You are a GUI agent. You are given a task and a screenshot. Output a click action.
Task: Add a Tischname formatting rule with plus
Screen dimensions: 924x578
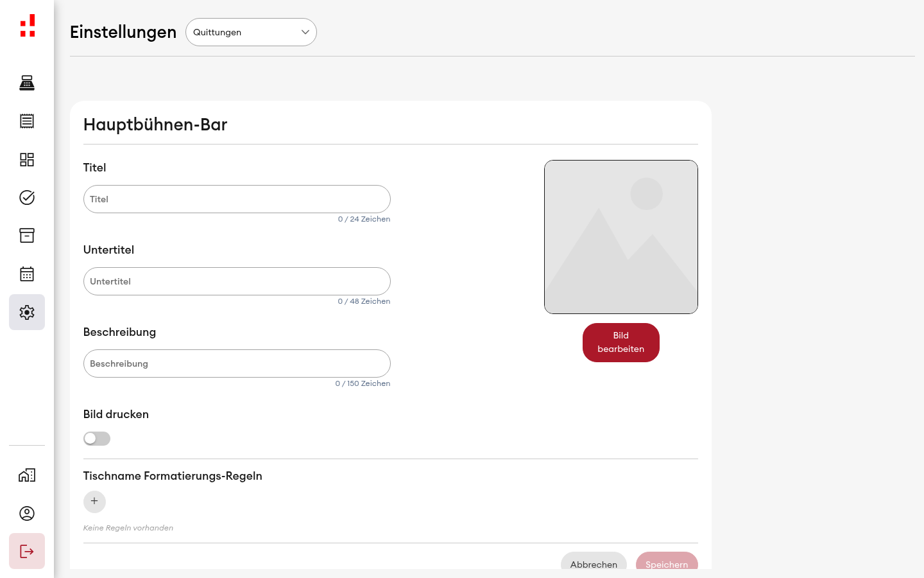click(94, 502)
